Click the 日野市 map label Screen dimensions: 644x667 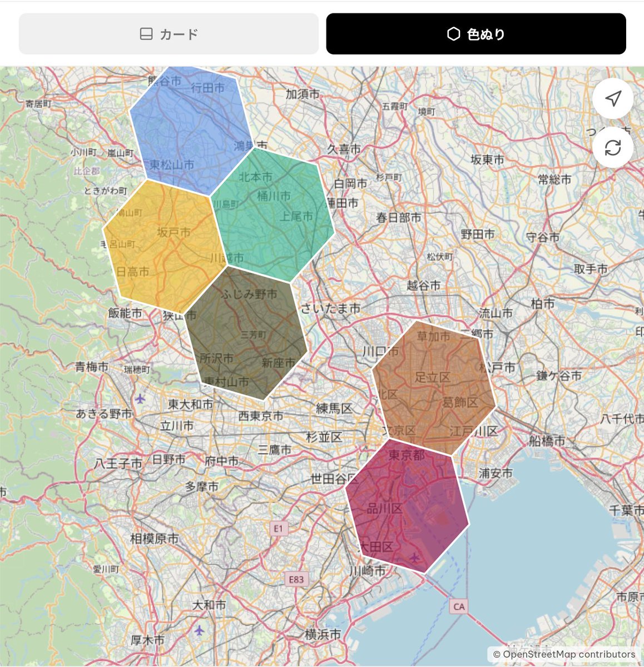(x=169, y=460)
